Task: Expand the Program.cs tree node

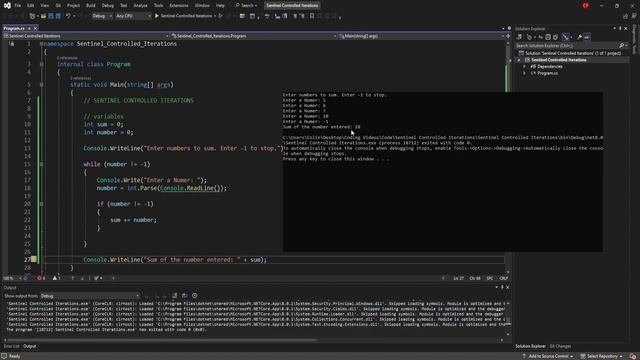Action: 524,73
